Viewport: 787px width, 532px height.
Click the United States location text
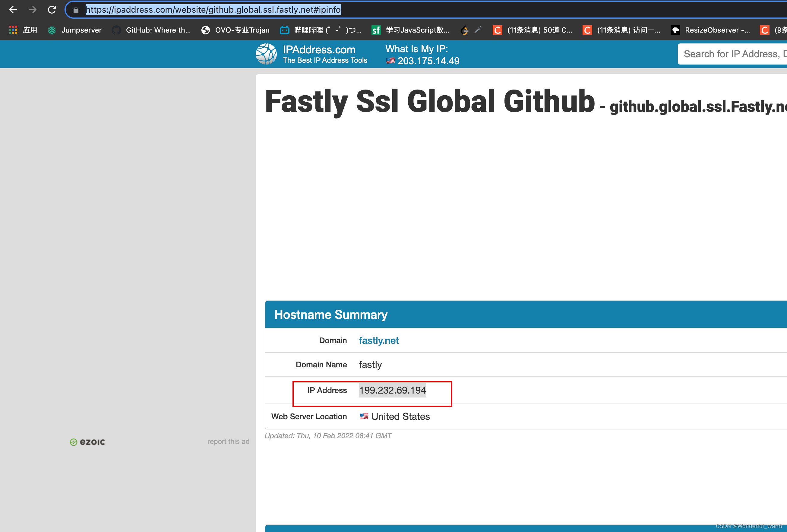(401, 416)
